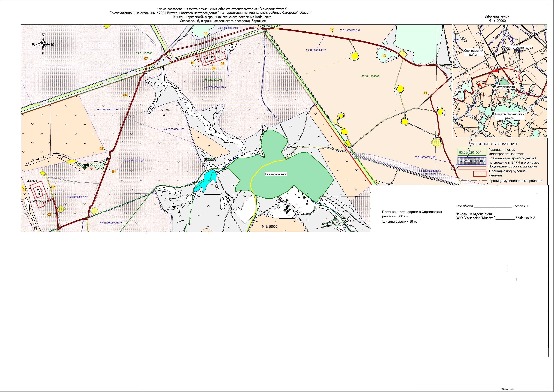Click the Подъездная дорога к скважине legend text
The image size is (554, 392).
pyautogui.click(x=513, y=166)
